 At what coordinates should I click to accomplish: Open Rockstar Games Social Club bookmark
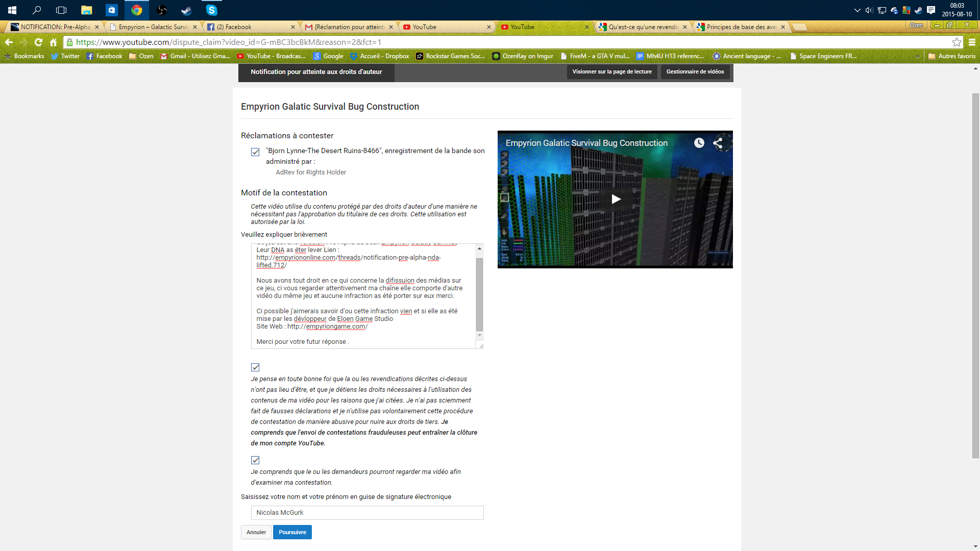451,56
